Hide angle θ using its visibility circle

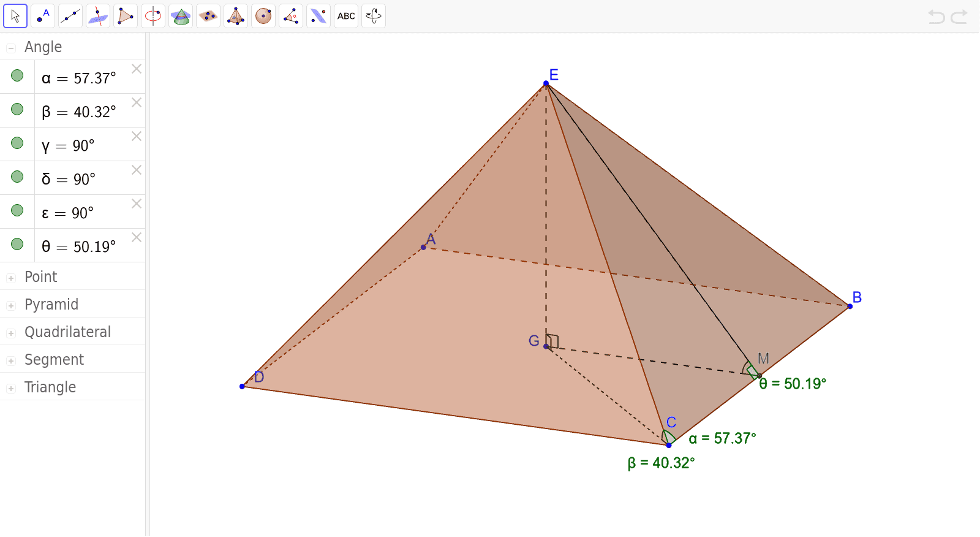point(17,245)
